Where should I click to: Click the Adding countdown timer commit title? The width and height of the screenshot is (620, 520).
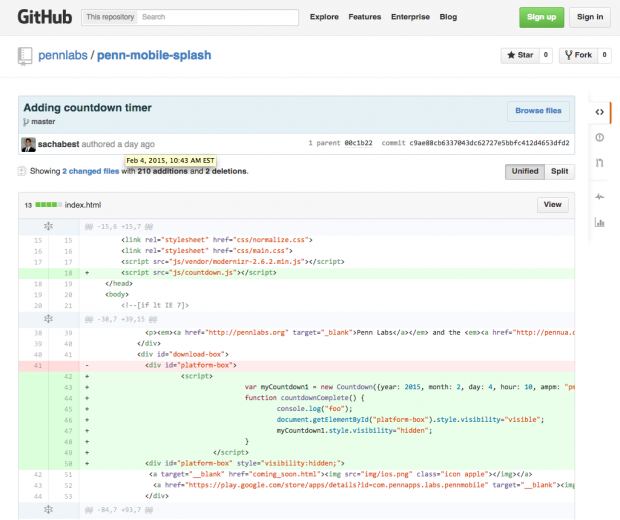point(87,108)
